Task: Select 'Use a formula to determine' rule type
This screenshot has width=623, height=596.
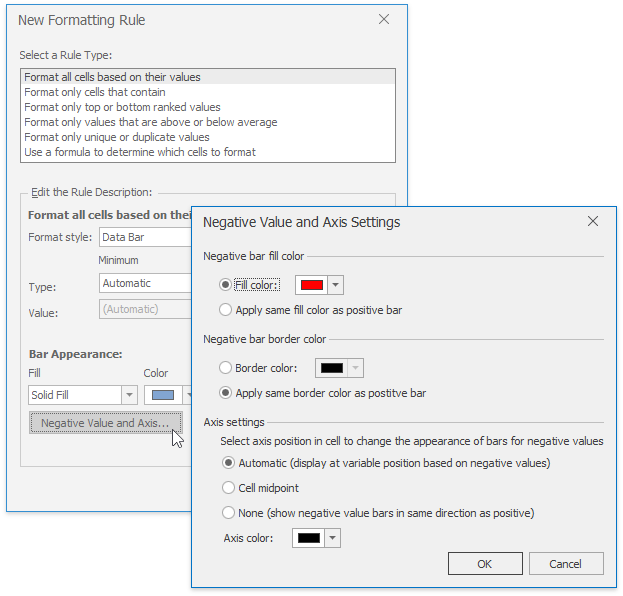Action: tap(140, 152)
